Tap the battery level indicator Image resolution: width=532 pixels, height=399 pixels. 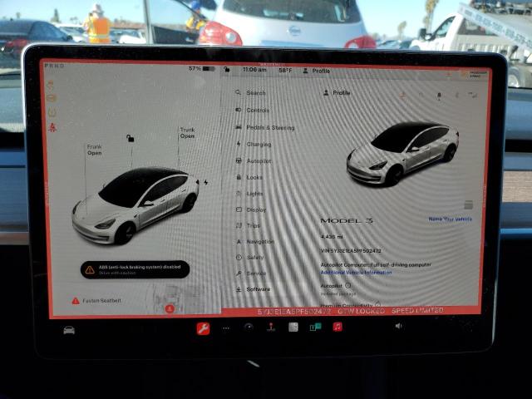202,69
